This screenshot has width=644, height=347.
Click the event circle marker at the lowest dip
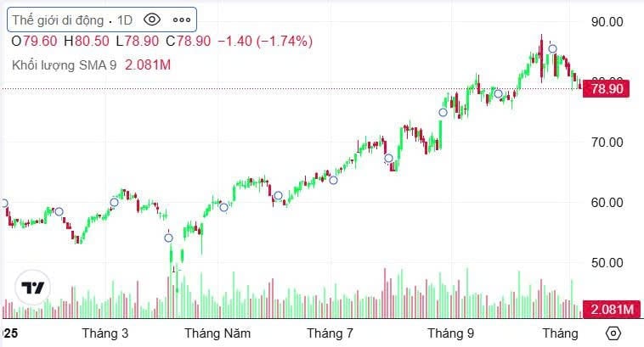[168, 238]
